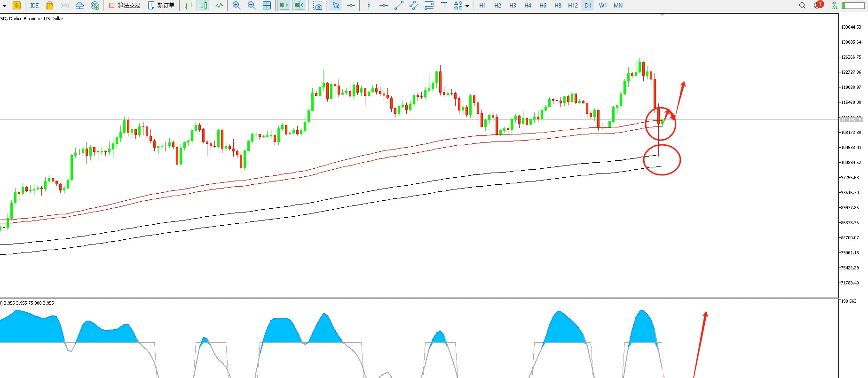Click chart title 'Bitcoin vs US Dollar'
This screenshot has height=378, width=868.
click(43, 19)
